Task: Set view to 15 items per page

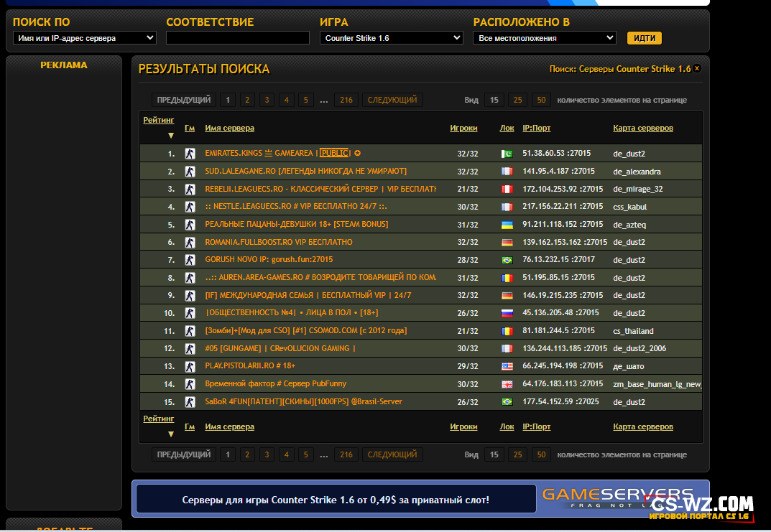Action: click(494, 100)
